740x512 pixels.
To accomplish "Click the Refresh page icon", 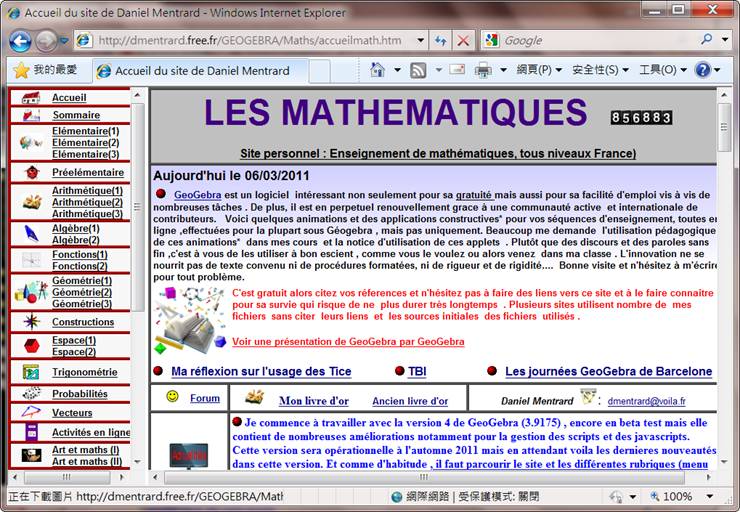I will coord(441,41).
